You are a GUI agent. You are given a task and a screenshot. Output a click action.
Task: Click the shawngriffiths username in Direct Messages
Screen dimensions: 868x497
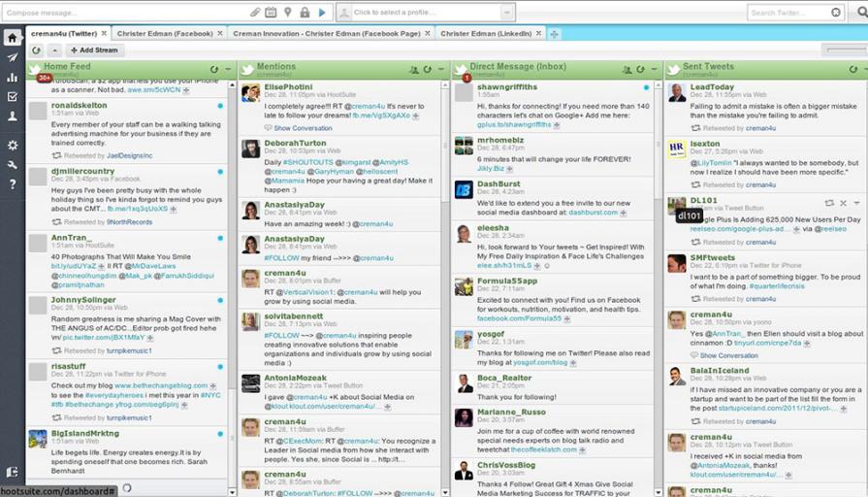tap(507, 87)
